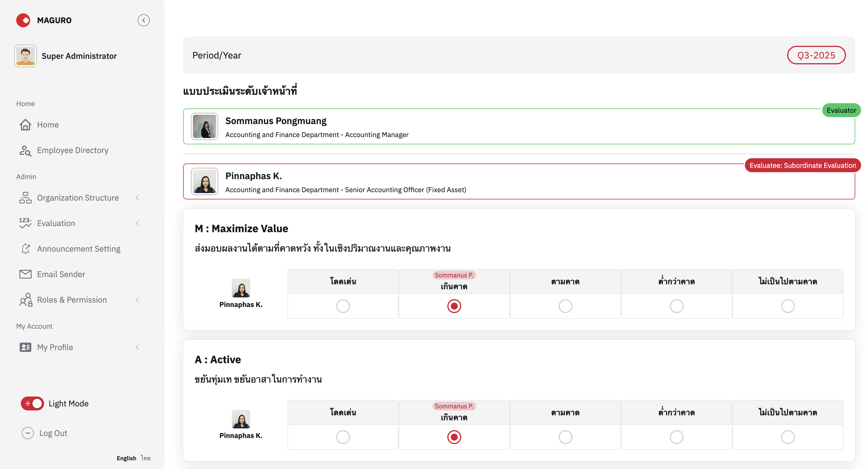Click the Home house icon
Screen dimensions: 868x469
coord(25,125)
